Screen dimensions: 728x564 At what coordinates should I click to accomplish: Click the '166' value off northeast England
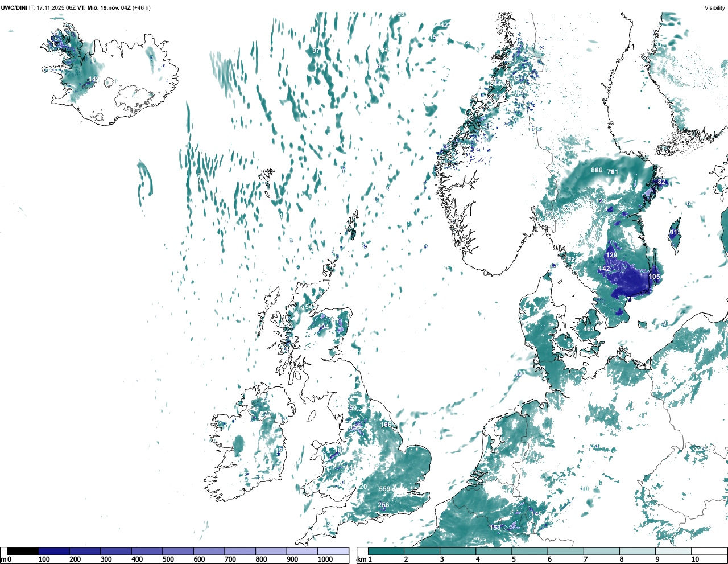click(x=386, y=425)
